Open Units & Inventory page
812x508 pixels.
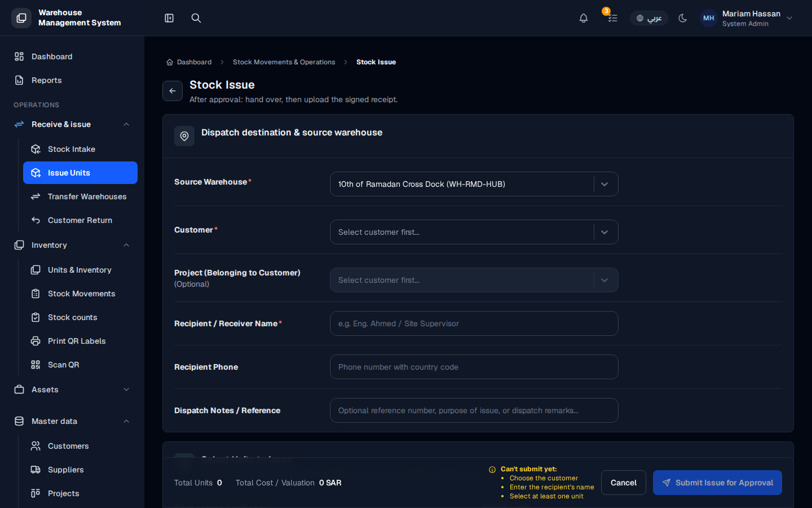80,270
